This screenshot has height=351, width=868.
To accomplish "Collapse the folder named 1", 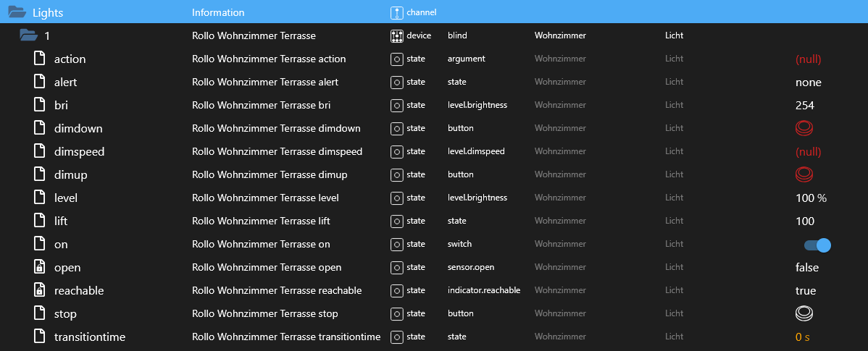I will (28, 35).
